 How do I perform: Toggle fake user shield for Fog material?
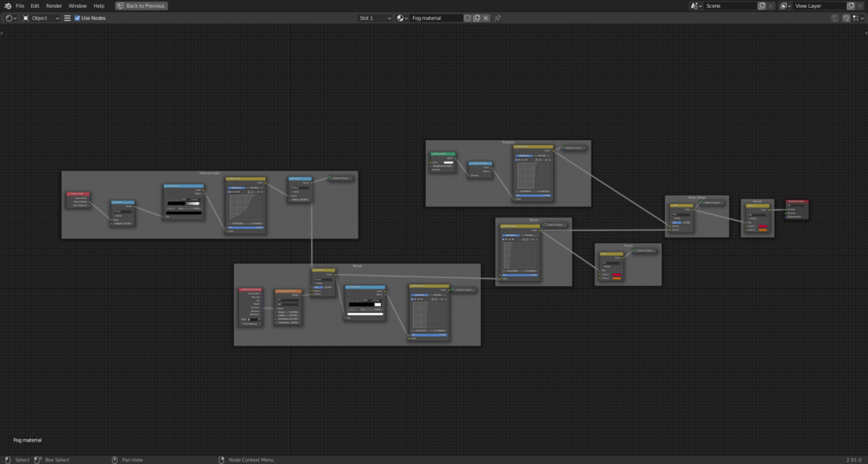468,18
